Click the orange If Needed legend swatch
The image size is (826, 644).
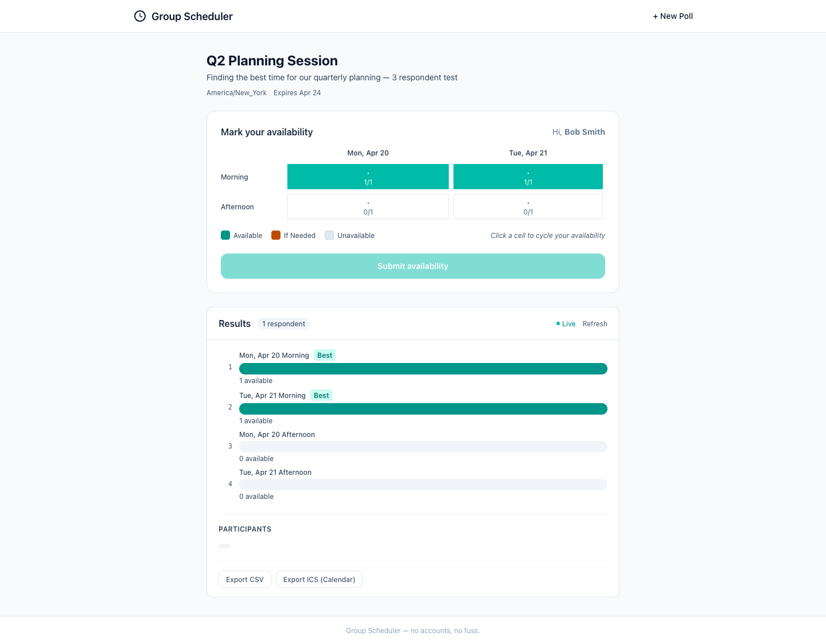click(276, 235)
